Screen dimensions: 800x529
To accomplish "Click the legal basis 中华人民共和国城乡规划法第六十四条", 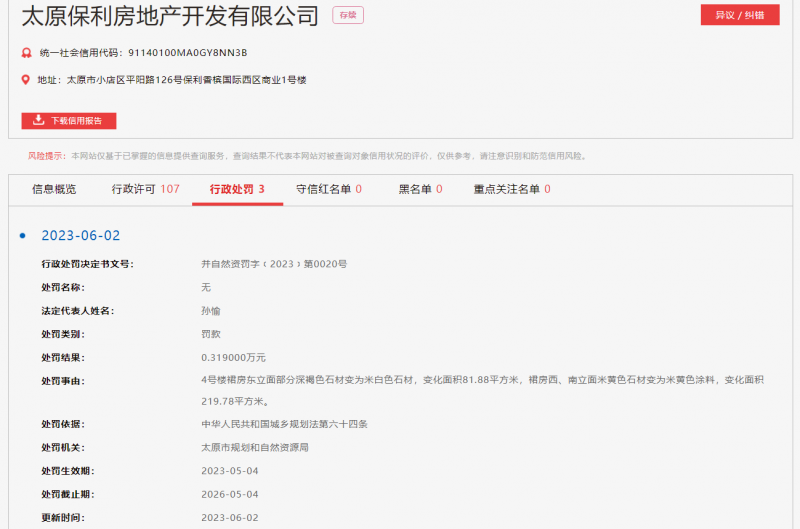I will pyautogui.click(x=284, y=425).
